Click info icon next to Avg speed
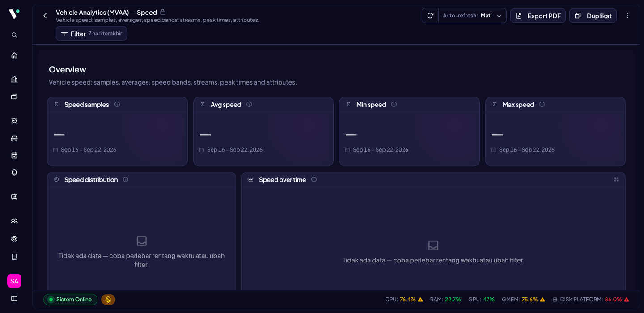 tap(249, 104)
